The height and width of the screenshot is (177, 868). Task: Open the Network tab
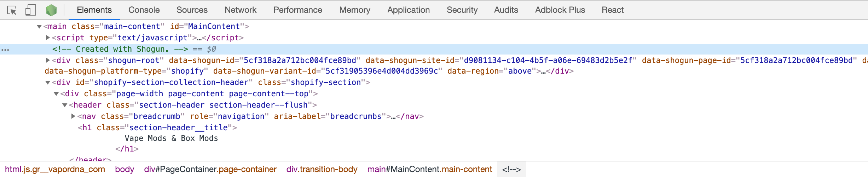(241, 10)
